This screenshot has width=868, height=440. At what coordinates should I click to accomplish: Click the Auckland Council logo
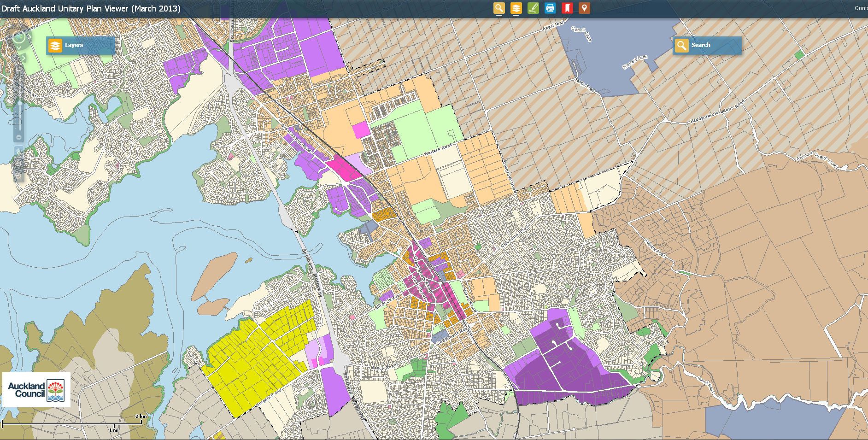click(36, 390)
